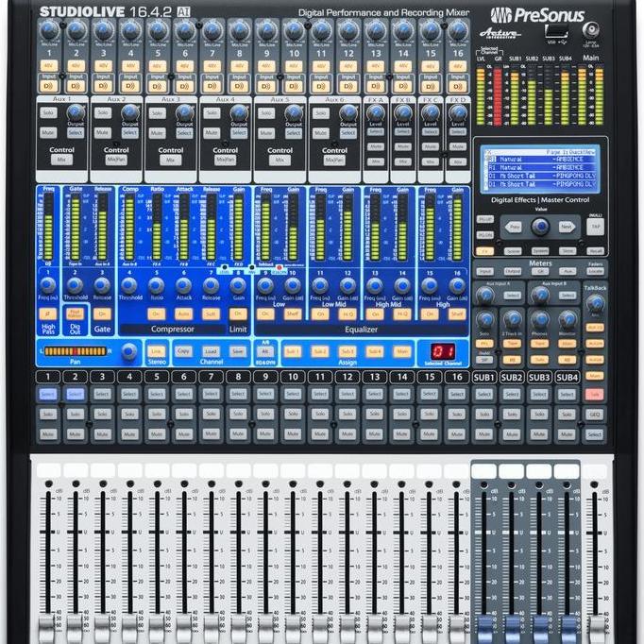The height and width of the screenshot is (644, 644).
Task: Enable the Low band EQ On button
Action: pyautogui.click(x=265, y=314)
